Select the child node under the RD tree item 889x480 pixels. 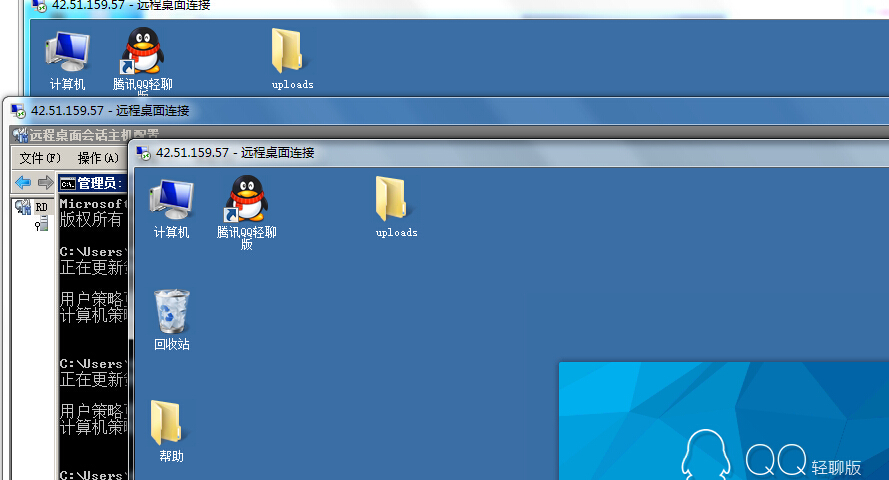[41, 224]
